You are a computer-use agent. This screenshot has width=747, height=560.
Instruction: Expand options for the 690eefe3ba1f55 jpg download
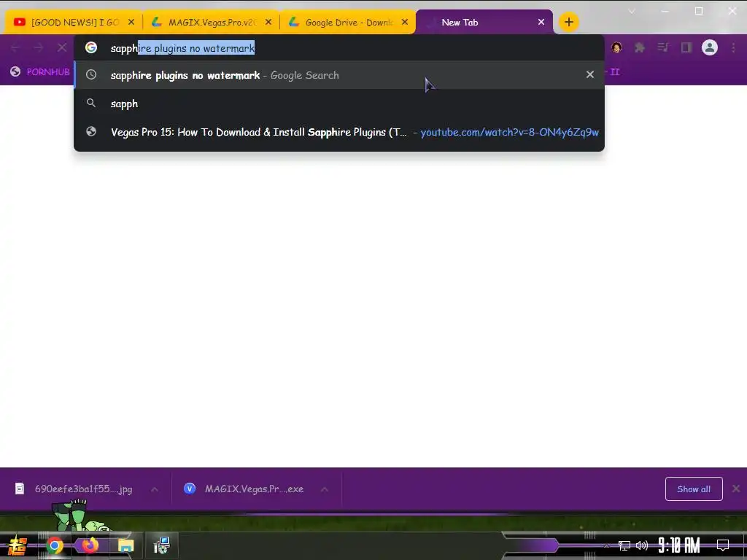coord(155,489)
